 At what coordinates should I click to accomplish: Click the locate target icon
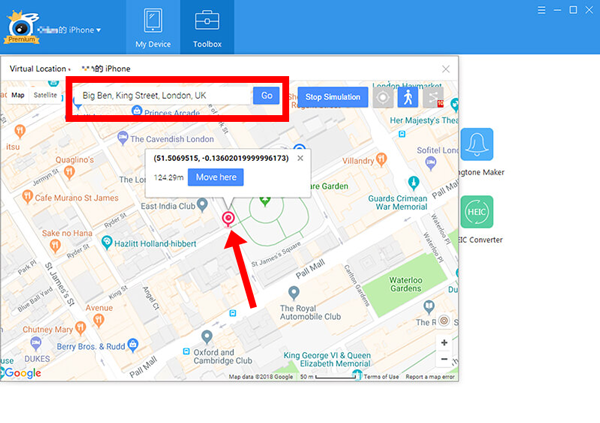pyautogui.click(x=383, y=97)
